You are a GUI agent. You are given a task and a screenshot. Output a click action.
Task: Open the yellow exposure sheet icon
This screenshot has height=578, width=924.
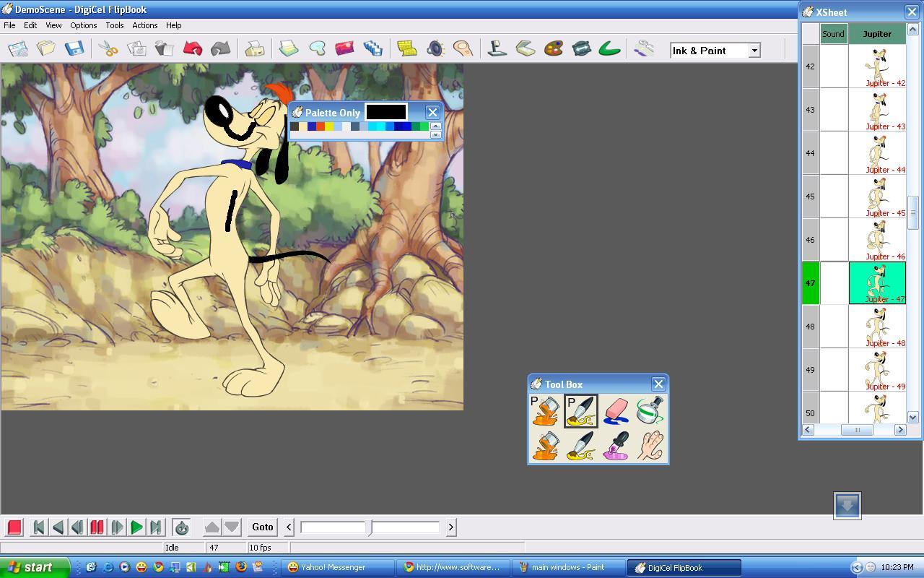click(x=406, y=48)
